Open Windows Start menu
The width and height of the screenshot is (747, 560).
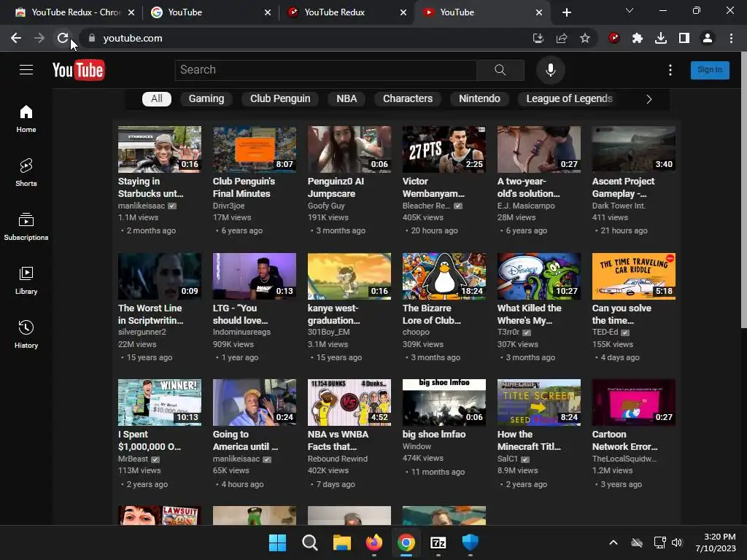[x=278, y=542]
